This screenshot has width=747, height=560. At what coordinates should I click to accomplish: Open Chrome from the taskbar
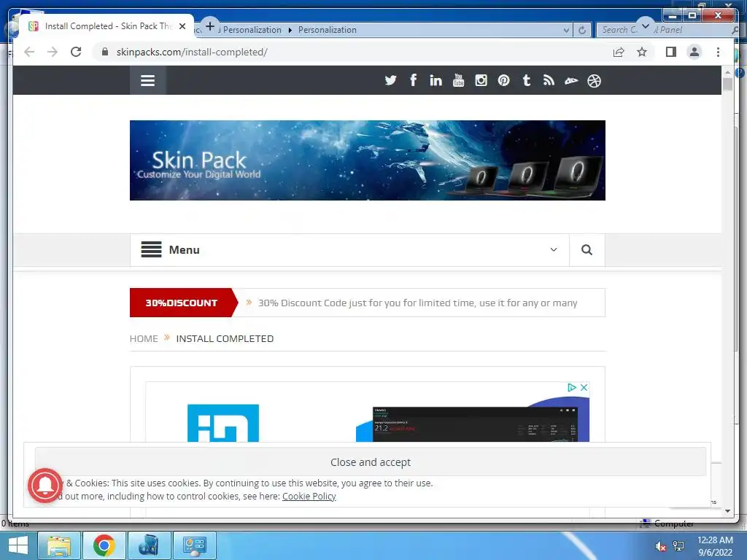[x=104, y=545]
